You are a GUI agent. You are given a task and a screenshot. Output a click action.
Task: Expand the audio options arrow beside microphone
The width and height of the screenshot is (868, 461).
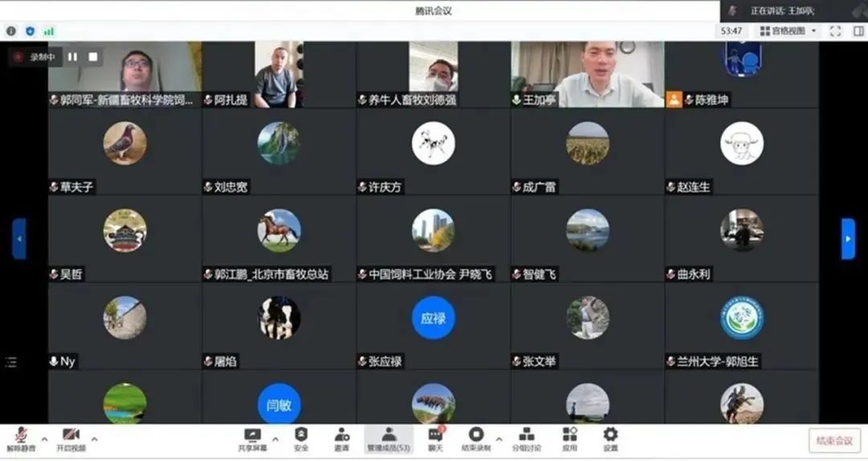click(44, 439)
